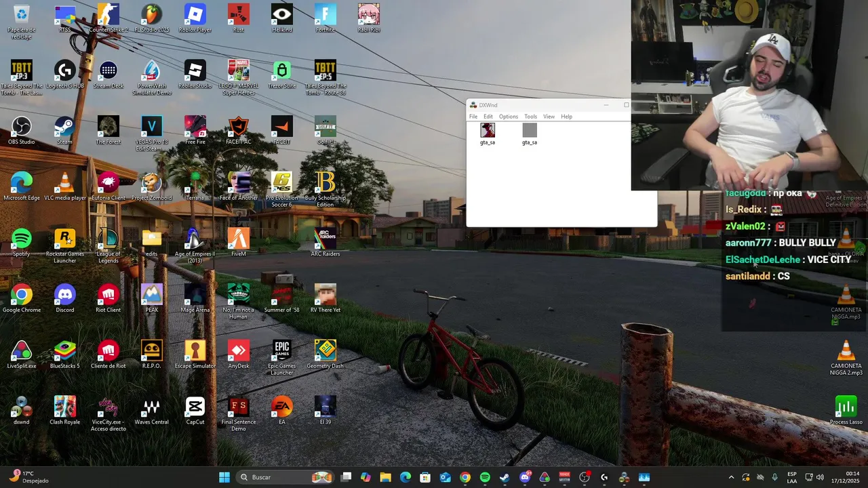868x488 pixels.
Task: Open the Process Lasso desktop shortcut
Action: [846, 411]
